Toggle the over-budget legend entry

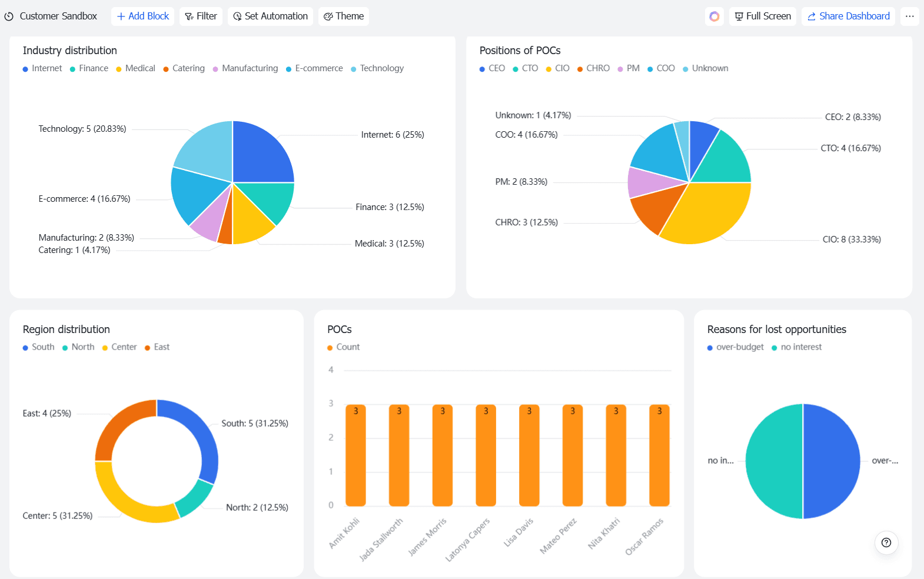point(736,347)
